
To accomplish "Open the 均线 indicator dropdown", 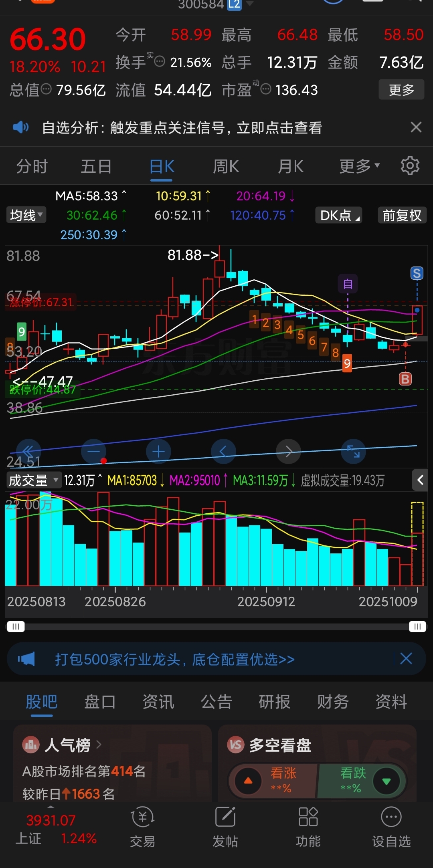I will click(x=26, y=215).
